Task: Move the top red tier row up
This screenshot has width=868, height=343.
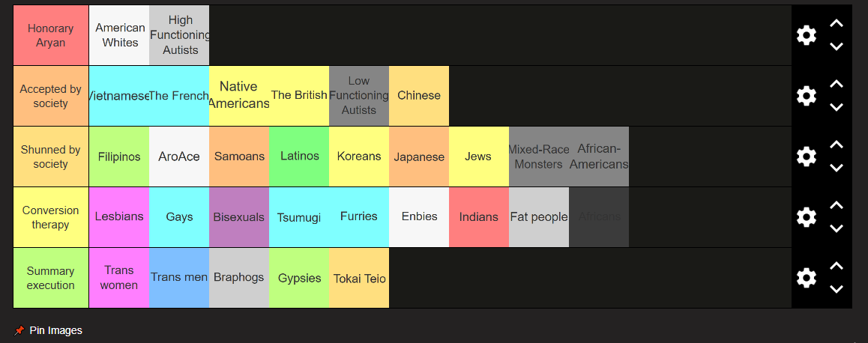Action: click(837, 24)
